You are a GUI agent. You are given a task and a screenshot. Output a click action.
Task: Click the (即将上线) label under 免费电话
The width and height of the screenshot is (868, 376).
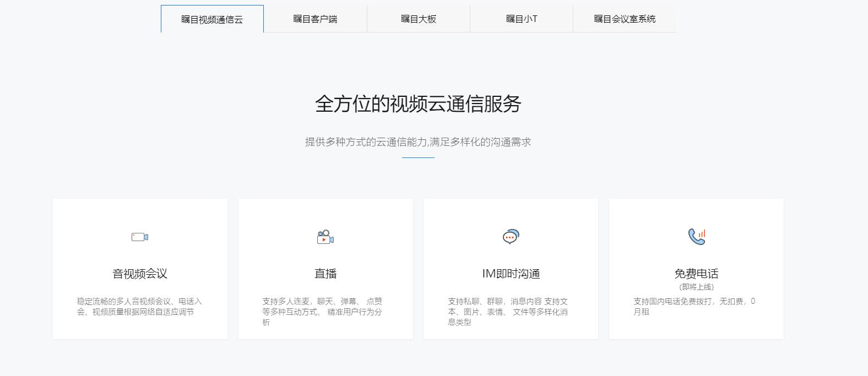click(696, 287)
